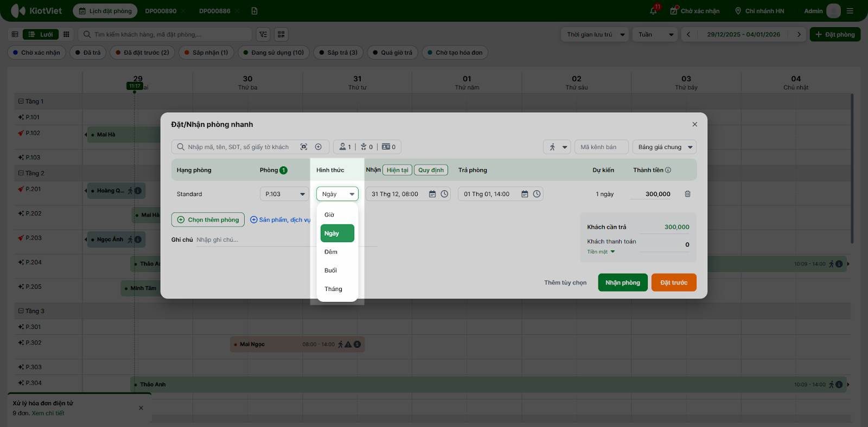868x427 pixels.
Task: Click the Nhận phòng button
Action: (x=622, y=282)
